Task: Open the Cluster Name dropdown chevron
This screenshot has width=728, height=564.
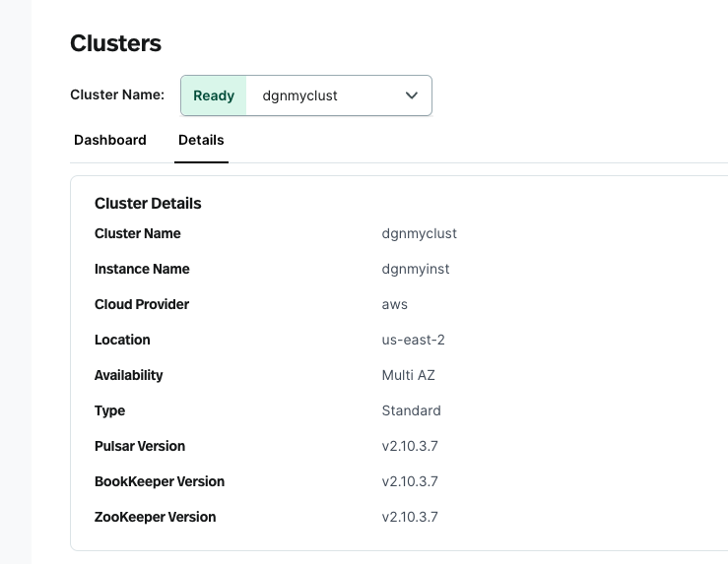Action: click(x=412, y=95)
